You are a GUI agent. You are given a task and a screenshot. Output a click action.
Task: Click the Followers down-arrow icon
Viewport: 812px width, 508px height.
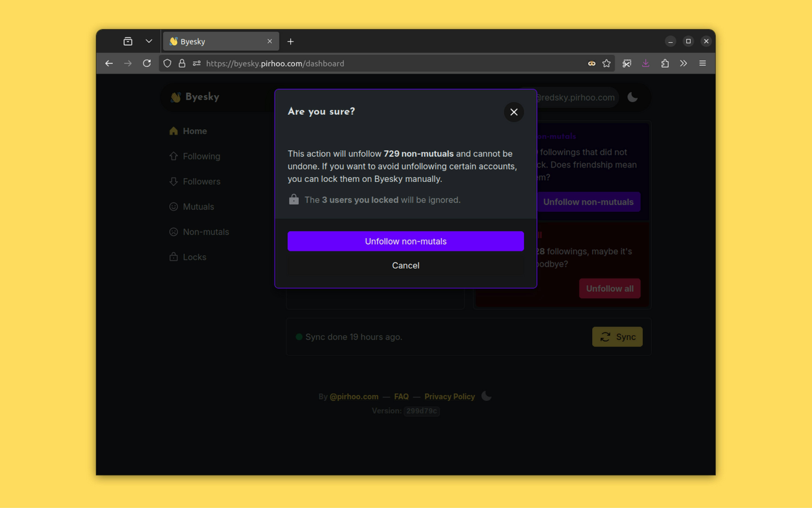[173, 181]
